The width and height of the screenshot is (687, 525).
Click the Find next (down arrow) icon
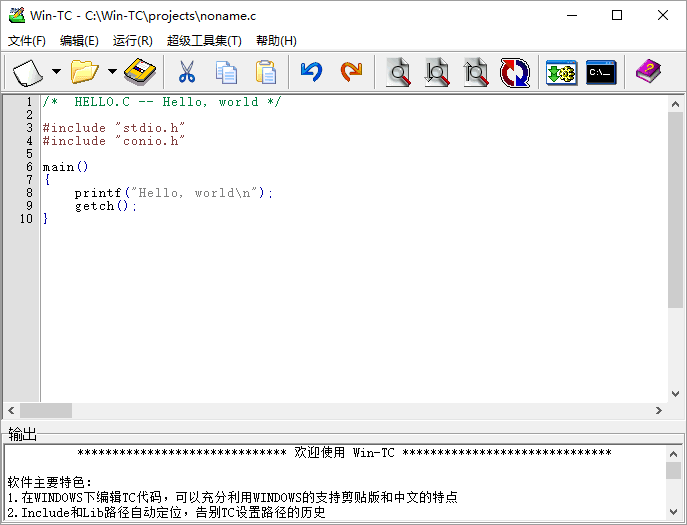[437, 72]
